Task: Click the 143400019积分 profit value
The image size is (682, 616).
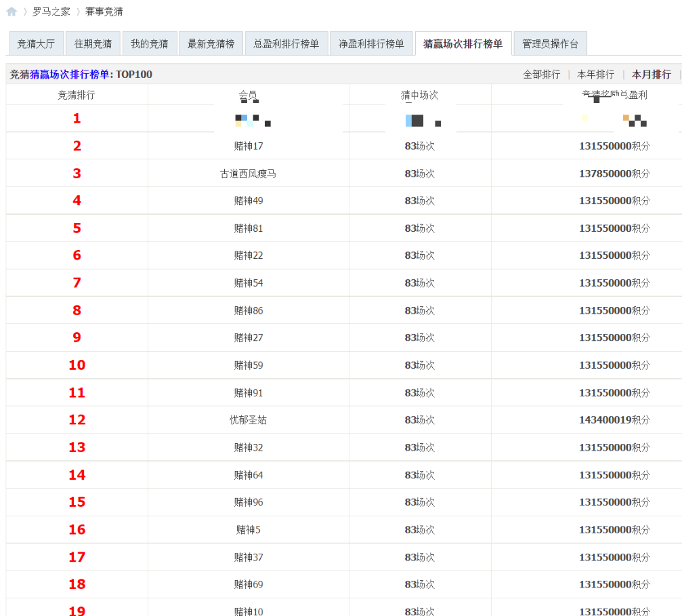Action: [614, 420]
